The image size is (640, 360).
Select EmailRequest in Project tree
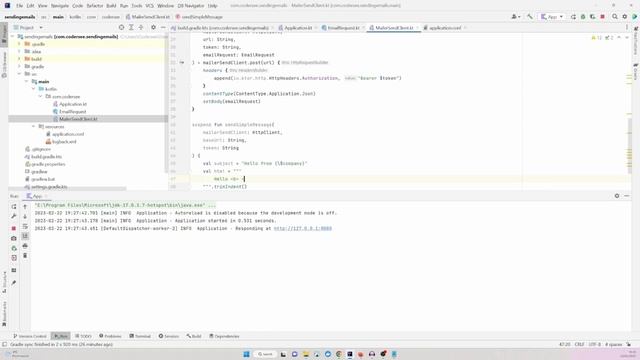pyautogui.click(x=72, y=111)
